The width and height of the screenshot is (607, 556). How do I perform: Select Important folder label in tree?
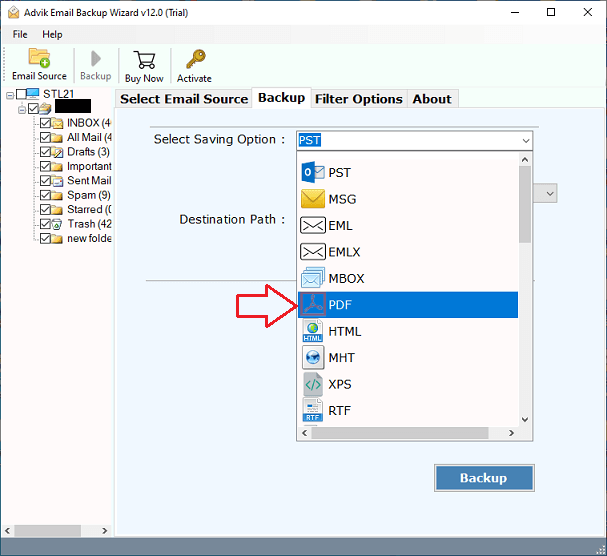click(x=89, y=166)
